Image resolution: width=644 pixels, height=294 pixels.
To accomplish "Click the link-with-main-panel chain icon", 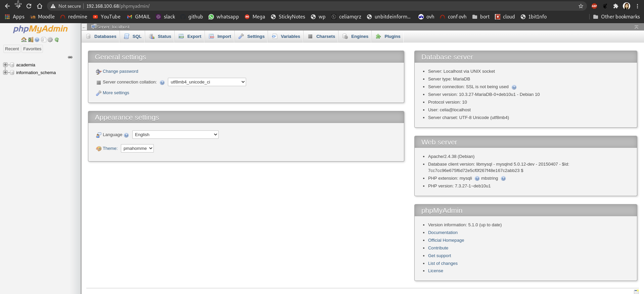I will [x=70, y=57].
